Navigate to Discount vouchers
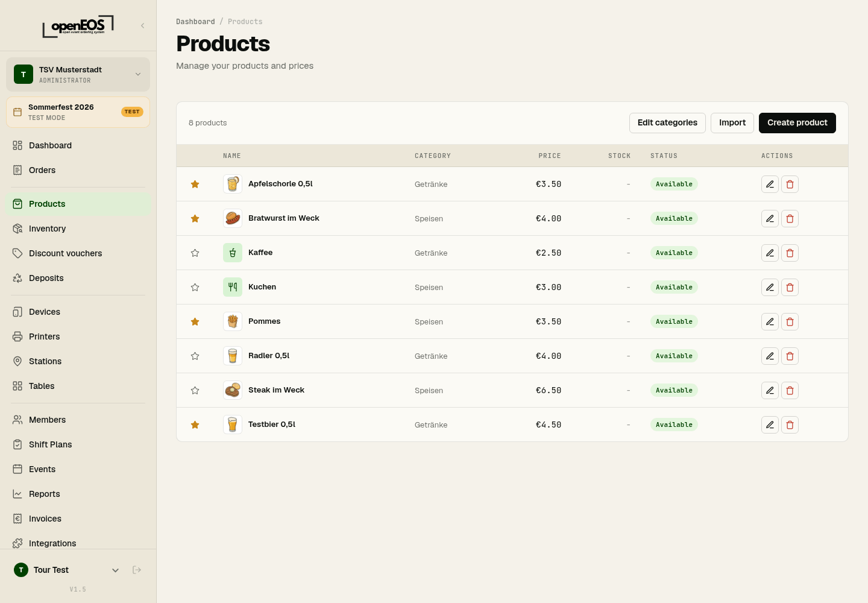868x603 pixels. 78,253
